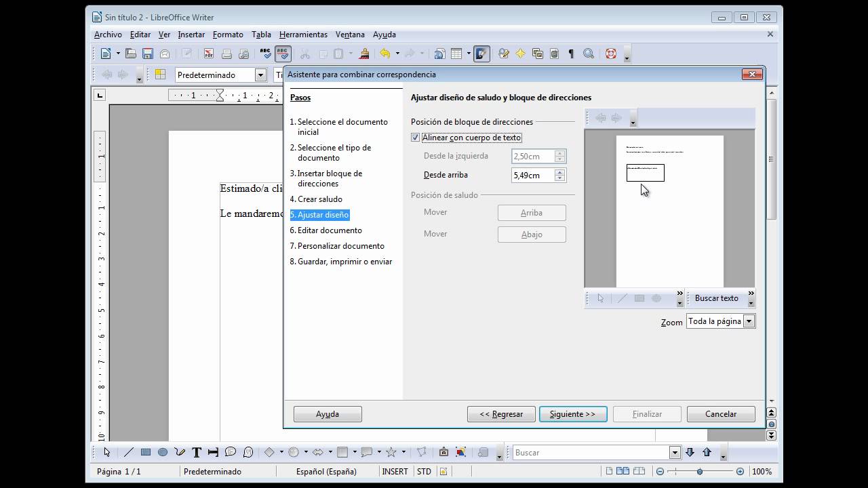Click the Find Next down arrow
Image resolution: width=868 pixels, height=488 pixels.
[x=690, y=452]
